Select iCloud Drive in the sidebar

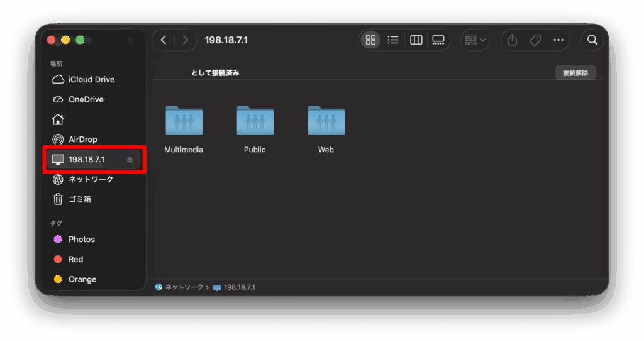(x=91, y=80)
